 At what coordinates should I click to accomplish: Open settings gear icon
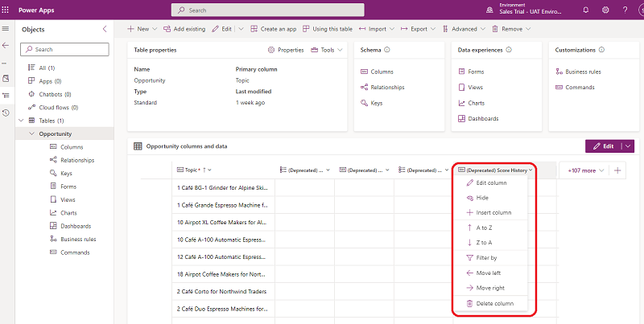click(x=605, y=10)
